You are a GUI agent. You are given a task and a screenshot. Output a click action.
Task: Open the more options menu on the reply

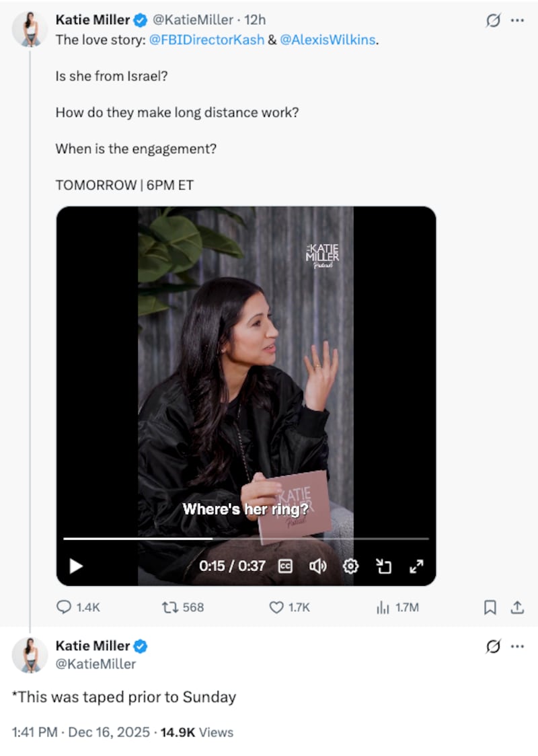click(x=518, y=647)
